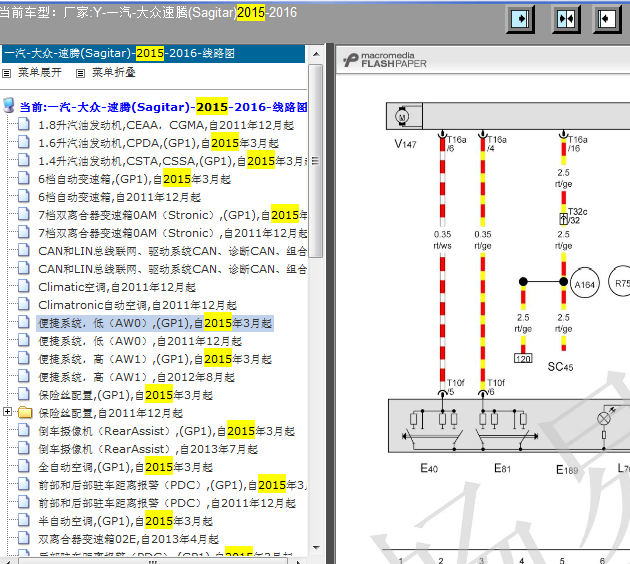This screenshot has height=564, width=630.
Task: Click the document icon for 1.8升汽油发动机,CEAA
Action: click(24, 125)
